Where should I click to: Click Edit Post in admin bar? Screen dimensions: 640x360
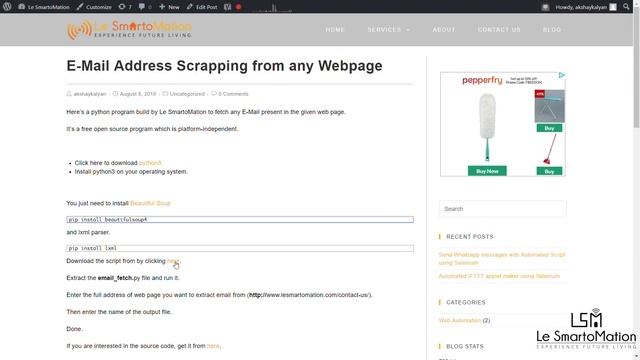(x=202, y=7)
